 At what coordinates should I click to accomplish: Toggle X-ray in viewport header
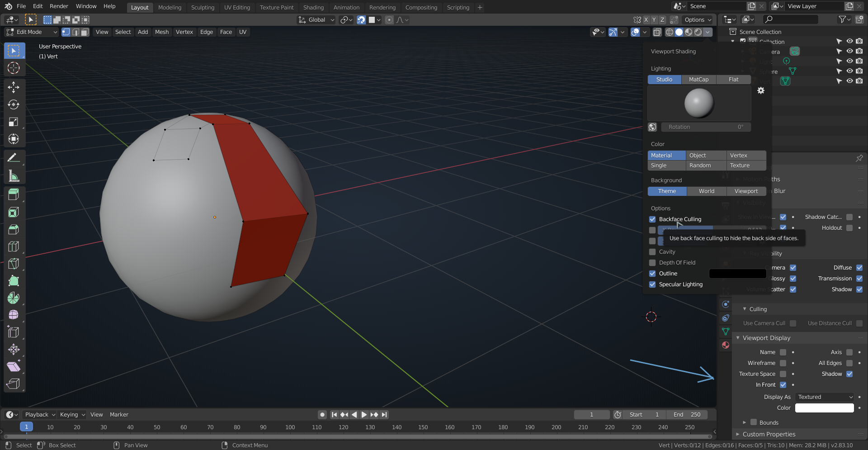click(x=657, y=32)
